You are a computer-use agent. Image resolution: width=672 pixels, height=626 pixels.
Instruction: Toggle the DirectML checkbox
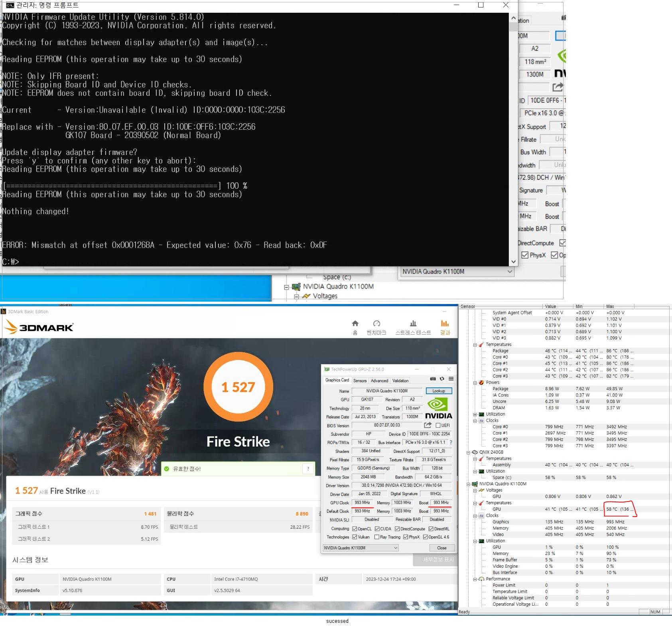click(431, 529)
